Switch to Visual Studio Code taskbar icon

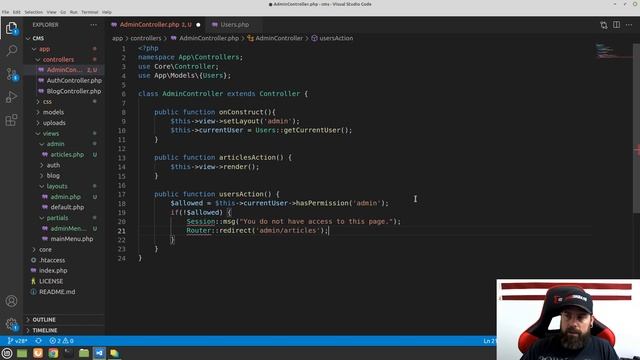tap(99, 353)
